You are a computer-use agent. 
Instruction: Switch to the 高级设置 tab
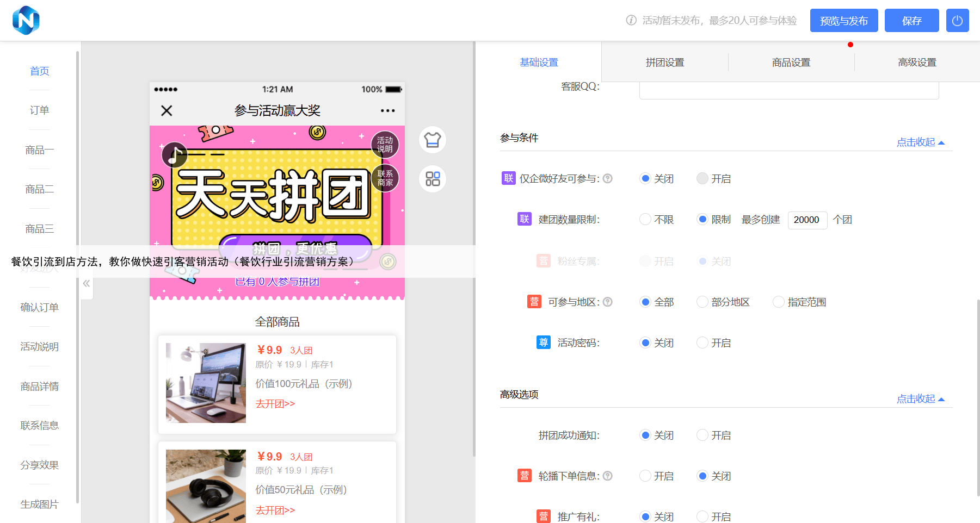pyautogui.click(x=917, y=63)
